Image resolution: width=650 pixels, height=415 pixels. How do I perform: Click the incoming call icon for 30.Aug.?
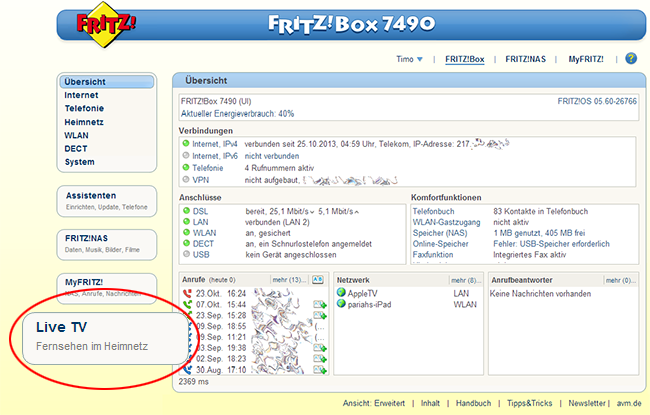point(187,369)
